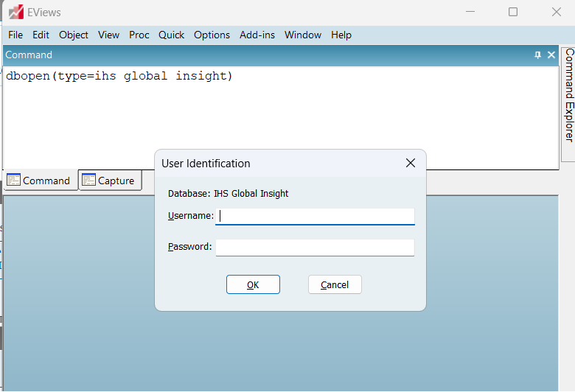This screenshot has width=575, height=392.
Task: Maximize the EViews window
Action: 513,12
